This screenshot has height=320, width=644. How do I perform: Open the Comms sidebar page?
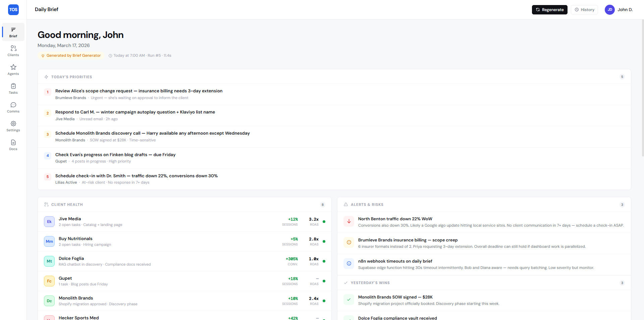(x=13, y=107)
